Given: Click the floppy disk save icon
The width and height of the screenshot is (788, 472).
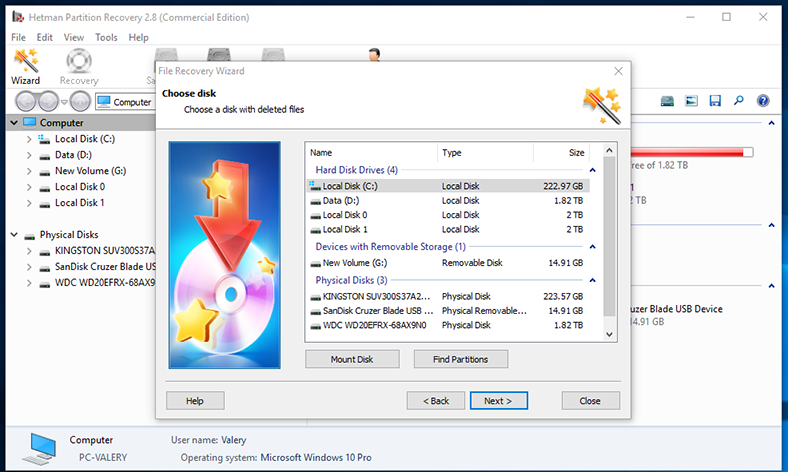Looking at the screenshot, I should pyautogui.click(x=715, y=101).
